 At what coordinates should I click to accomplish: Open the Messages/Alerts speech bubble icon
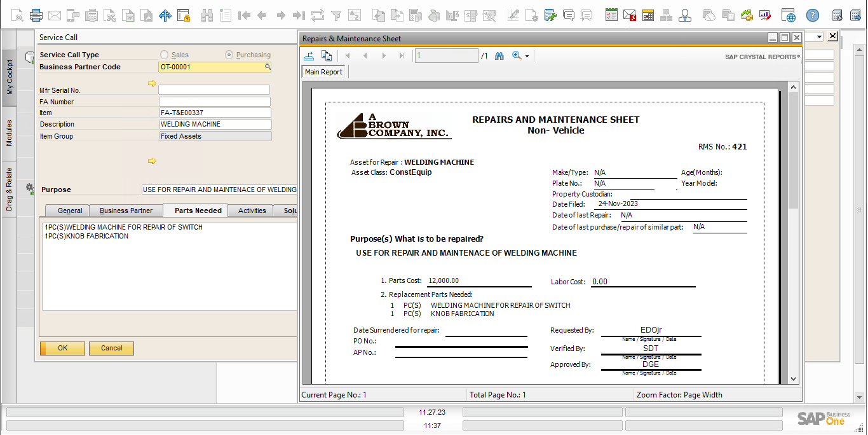coord(569,15)
